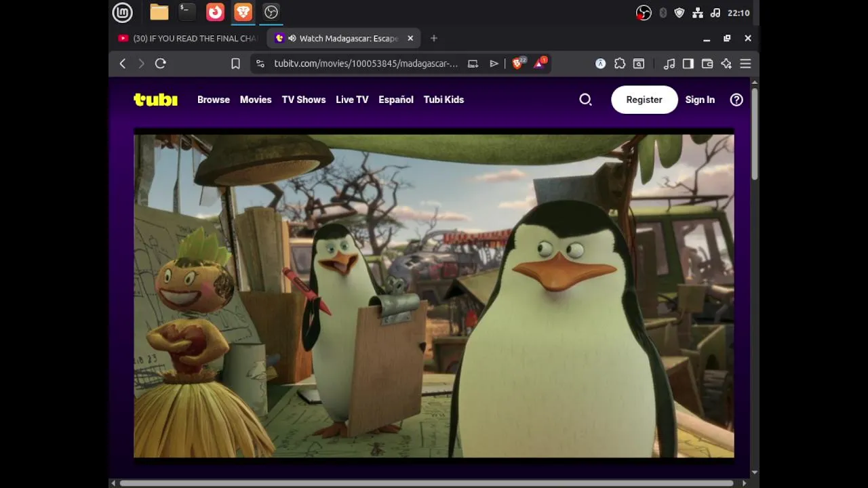Close the Watch Madagascar tab
The image size is (868, 488).
(410, 39)
